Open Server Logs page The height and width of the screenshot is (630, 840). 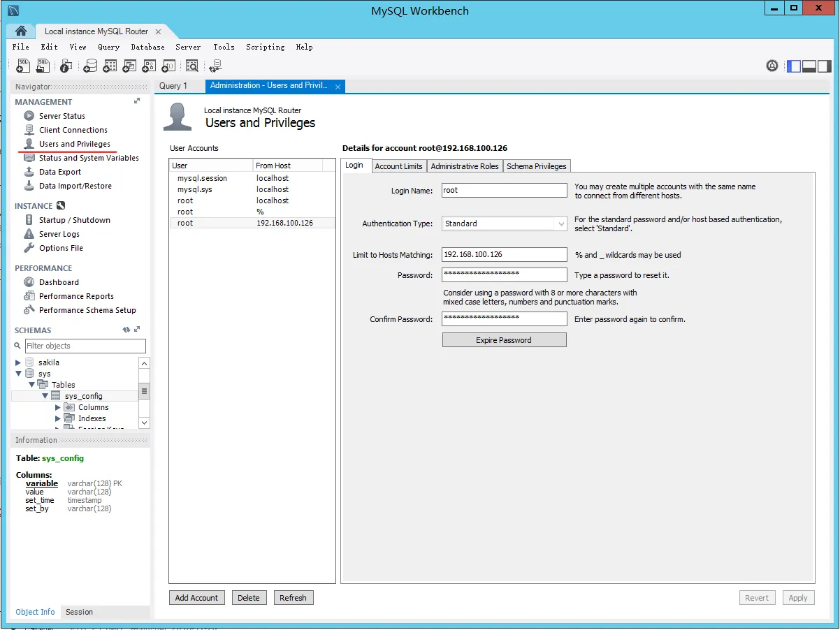(x=59, y=234)
